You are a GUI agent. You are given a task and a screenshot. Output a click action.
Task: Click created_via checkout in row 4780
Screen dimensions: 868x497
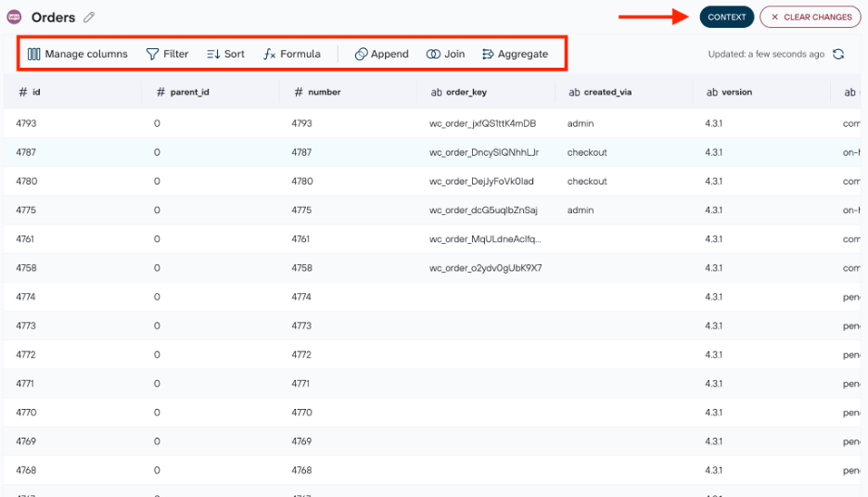click(587, 181)
